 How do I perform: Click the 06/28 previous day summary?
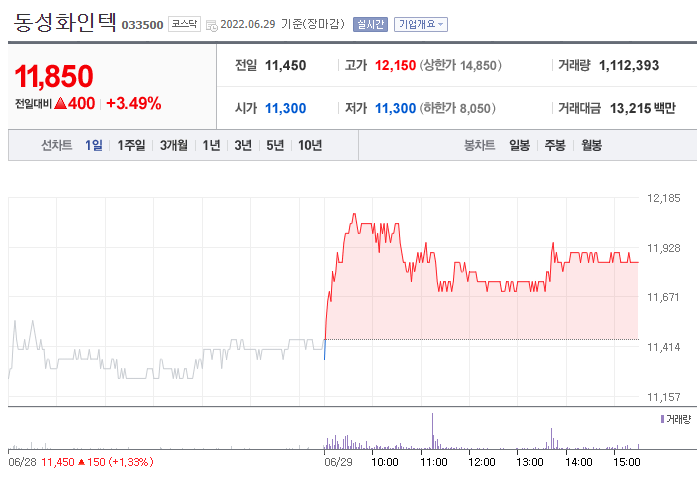coord(81,462)
